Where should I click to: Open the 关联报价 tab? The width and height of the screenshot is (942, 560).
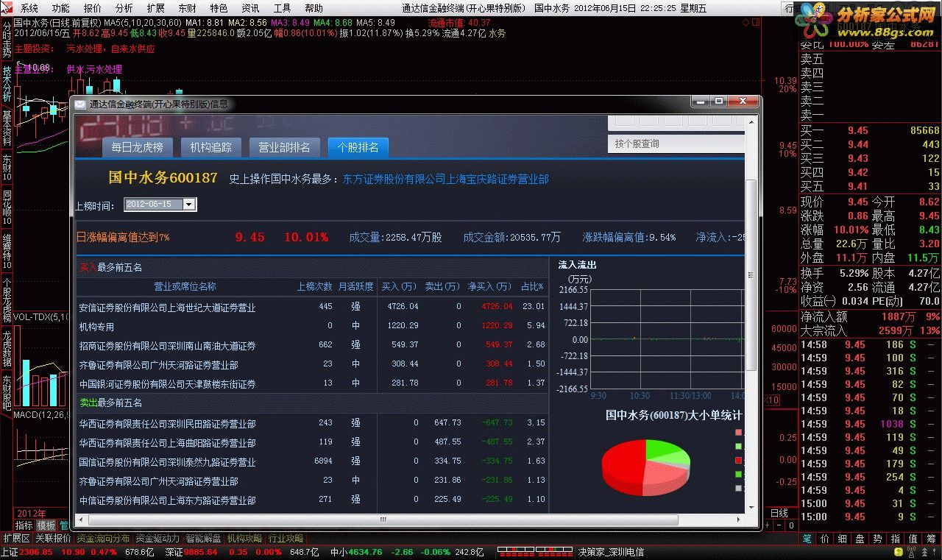(x=53, y=539)
